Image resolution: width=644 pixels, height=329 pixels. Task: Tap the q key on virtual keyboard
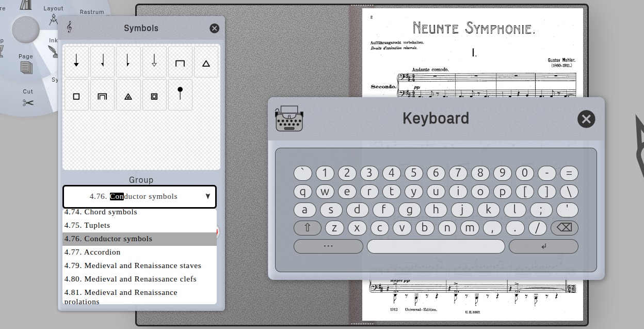point(302,192)
